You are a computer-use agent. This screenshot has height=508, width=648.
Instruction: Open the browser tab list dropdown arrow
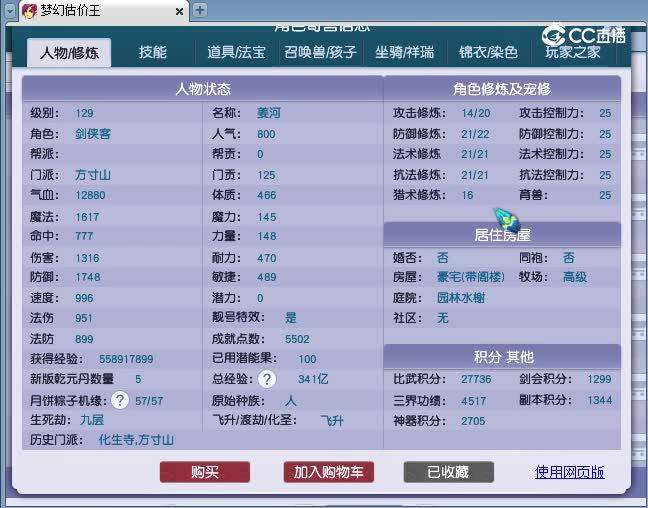10,10
